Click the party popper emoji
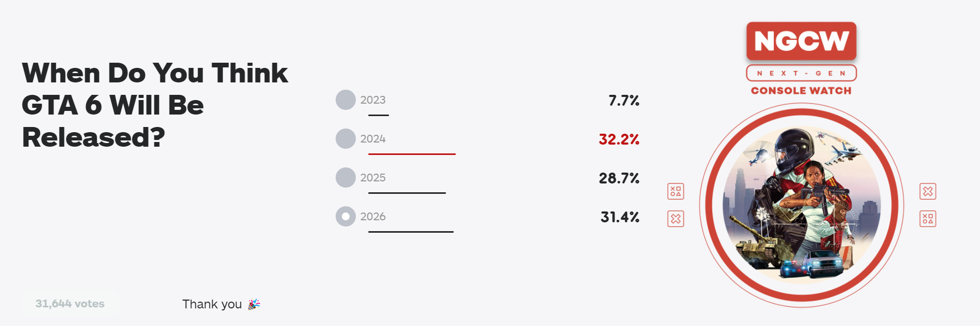 pyautogui.click(x=254, y=304)
